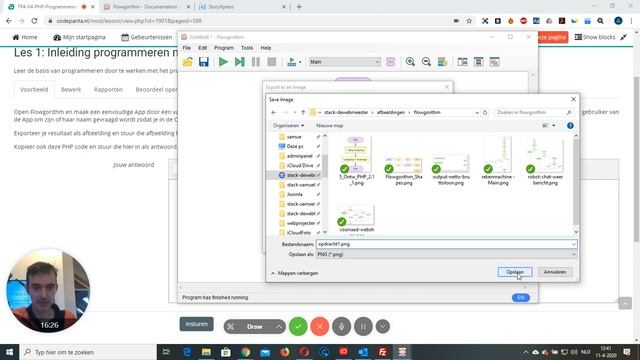The height and width of the screenshot is (360, 640).
Task: Open Tools menu in Flowgorithm
Action: (247, 48)
